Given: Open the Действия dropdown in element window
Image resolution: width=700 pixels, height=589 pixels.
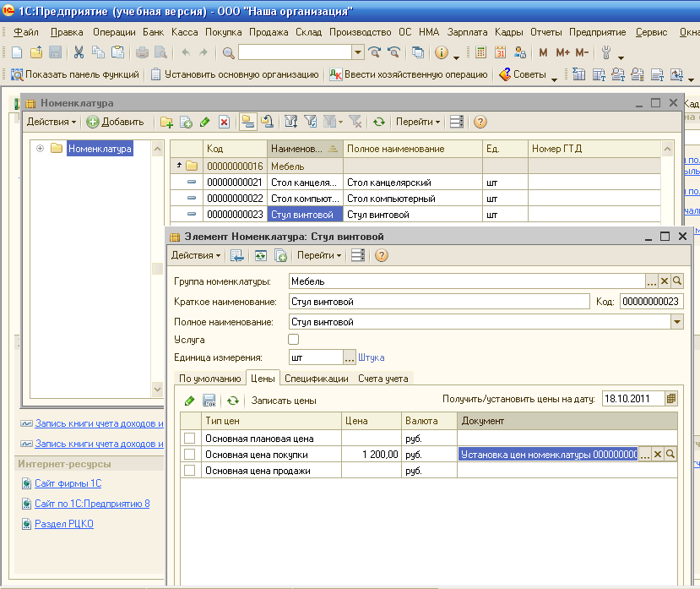Looking at the screenshot, I should tap(196, 255).
